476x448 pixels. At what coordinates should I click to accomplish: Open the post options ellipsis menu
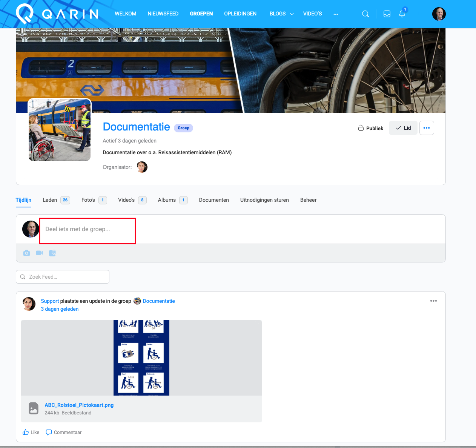433,301
